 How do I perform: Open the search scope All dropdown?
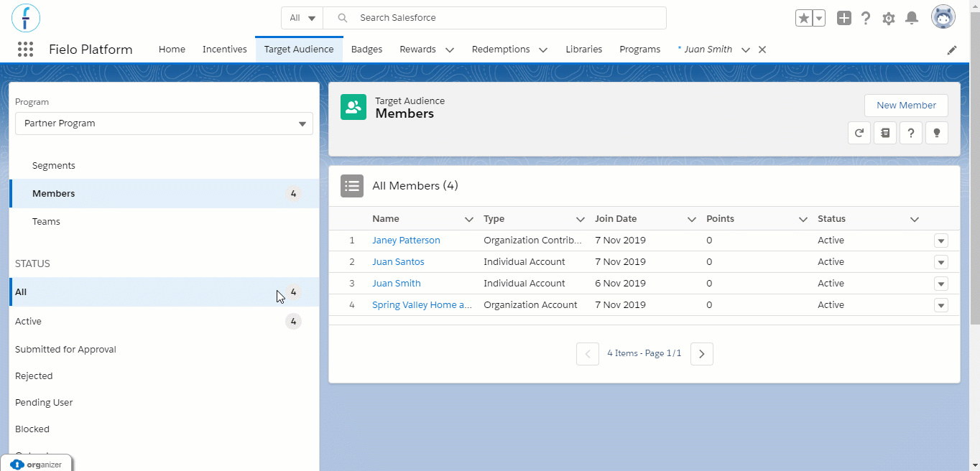pos(302,18)
